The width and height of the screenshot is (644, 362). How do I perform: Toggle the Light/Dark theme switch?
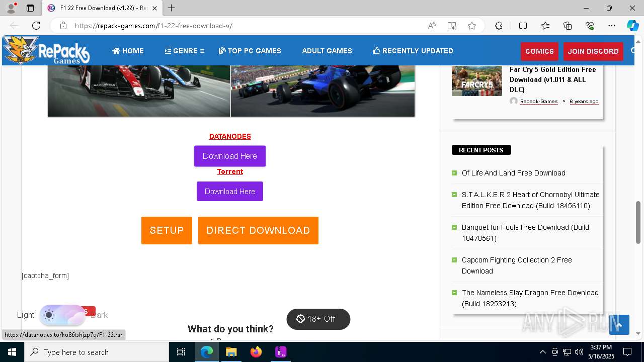62,315
